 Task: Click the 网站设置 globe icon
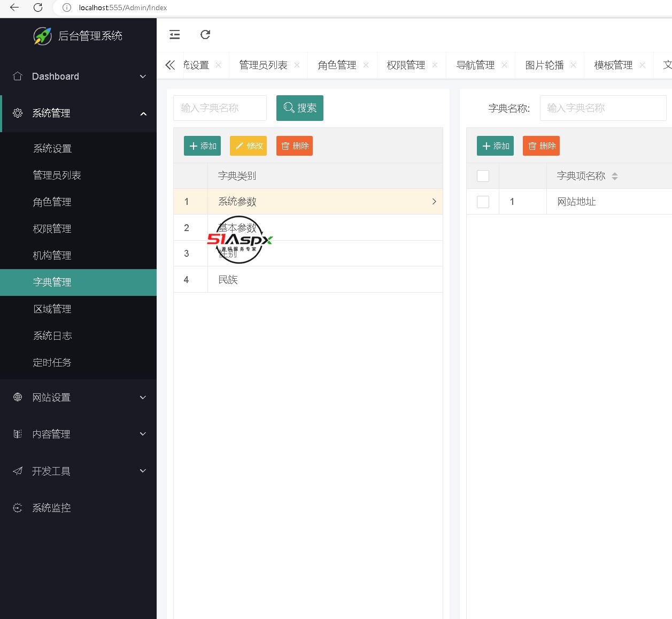click(18, 397)
